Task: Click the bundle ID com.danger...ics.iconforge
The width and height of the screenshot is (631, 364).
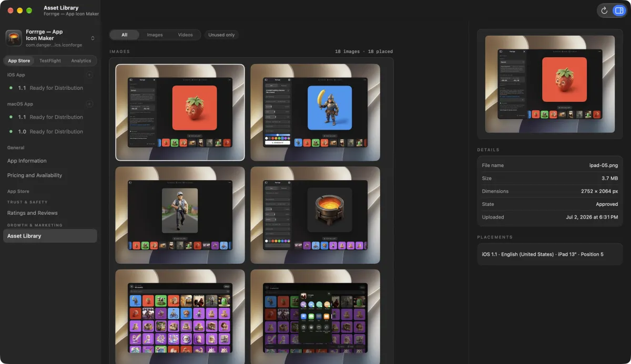Action: [x=54, y=45]
